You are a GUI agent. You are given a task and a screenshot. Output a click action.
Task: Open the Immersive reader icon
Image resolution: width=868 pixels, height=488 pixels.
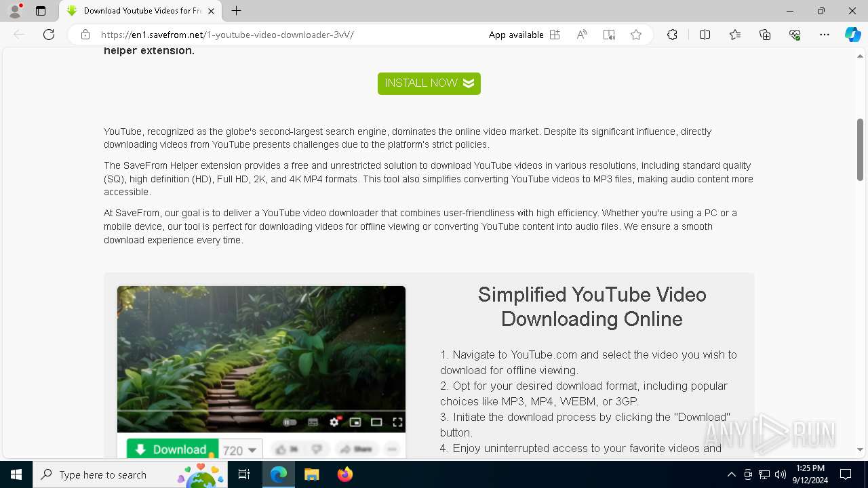(609, 35)
